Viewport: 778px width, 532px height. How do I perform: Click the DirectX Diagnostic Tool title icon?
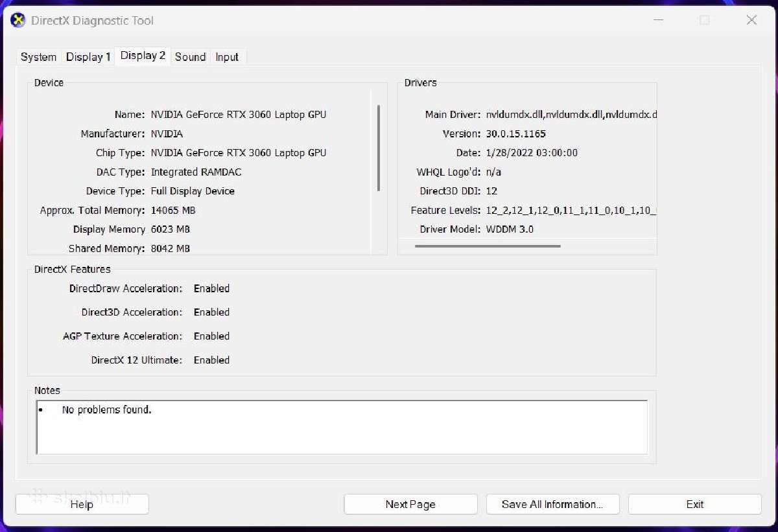click(18, 20)
